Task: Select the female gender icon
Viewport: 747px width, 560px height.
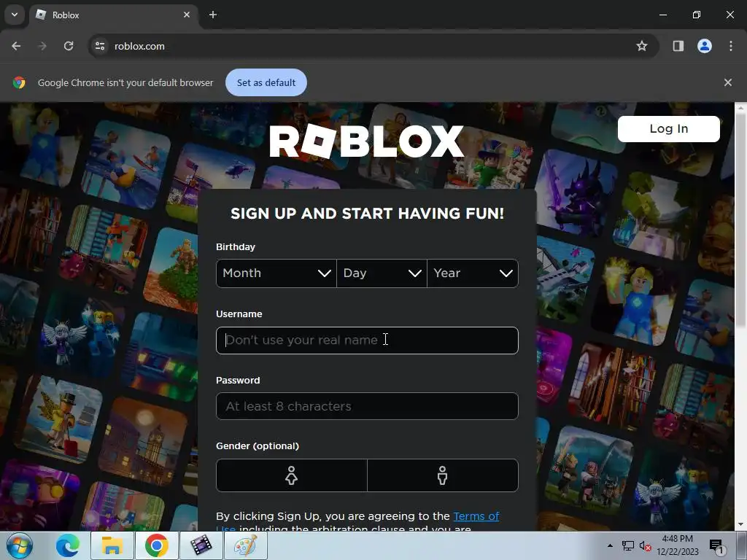Action: pyautogui.click(x=292, y=475)
